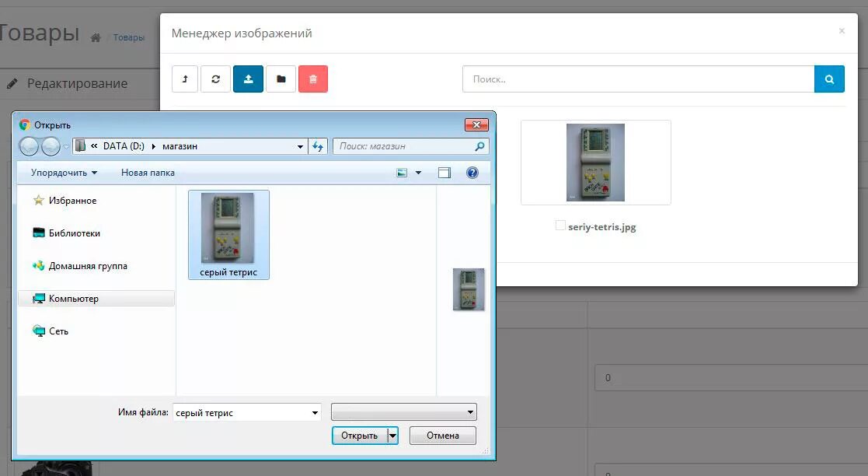Click the seriy-tetris.jpg file name
The width and height of the screenshot is (868, 476).
[601, 226]
